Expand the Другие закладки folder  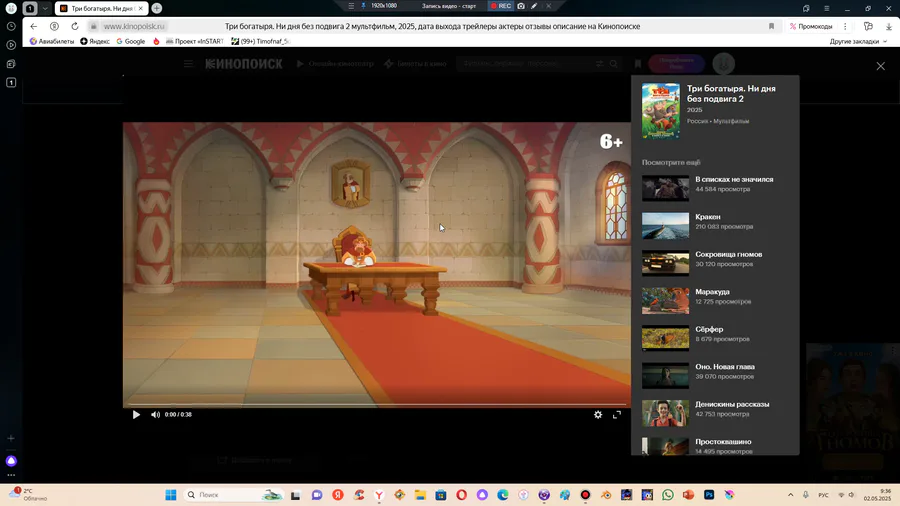(858, 41)
